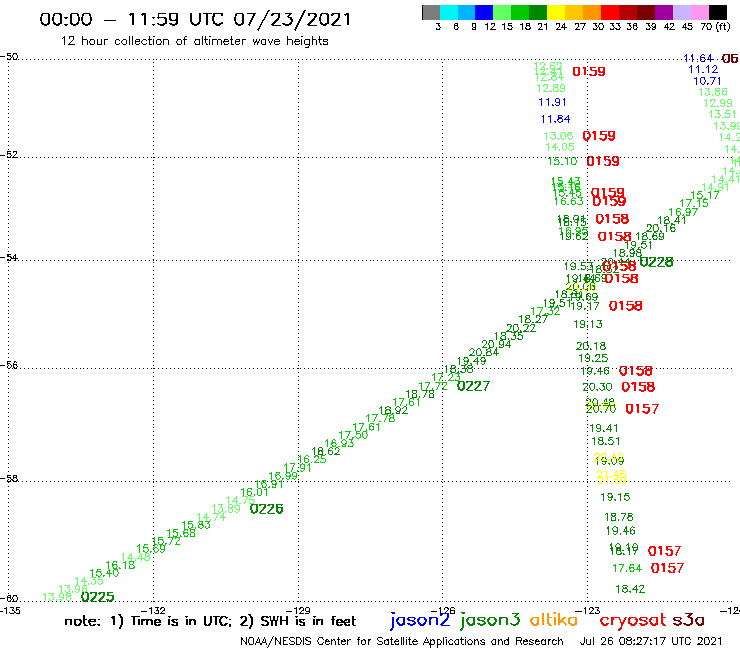740x650 pixels.
Task: Click the wave height value "20.18"
Action: coord(591,346)
